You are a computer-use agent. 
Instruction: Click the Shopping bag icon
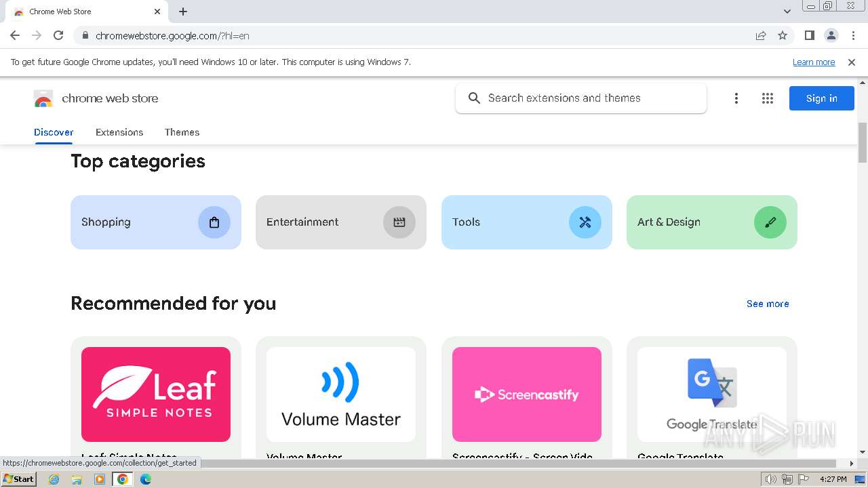(x=214, y=222)
